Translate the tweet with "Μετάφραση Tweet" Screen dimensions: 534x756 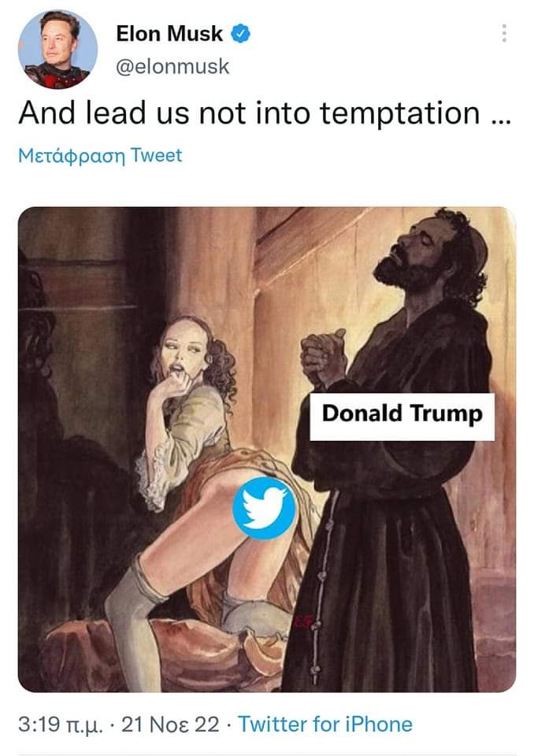pos(100,156)
